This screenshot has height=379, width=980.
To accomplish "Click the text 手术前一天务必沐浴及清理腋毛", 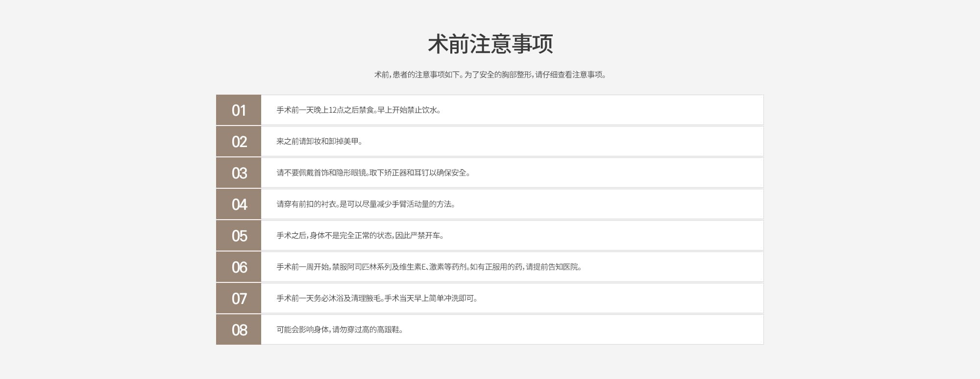I will click(329, 298).
